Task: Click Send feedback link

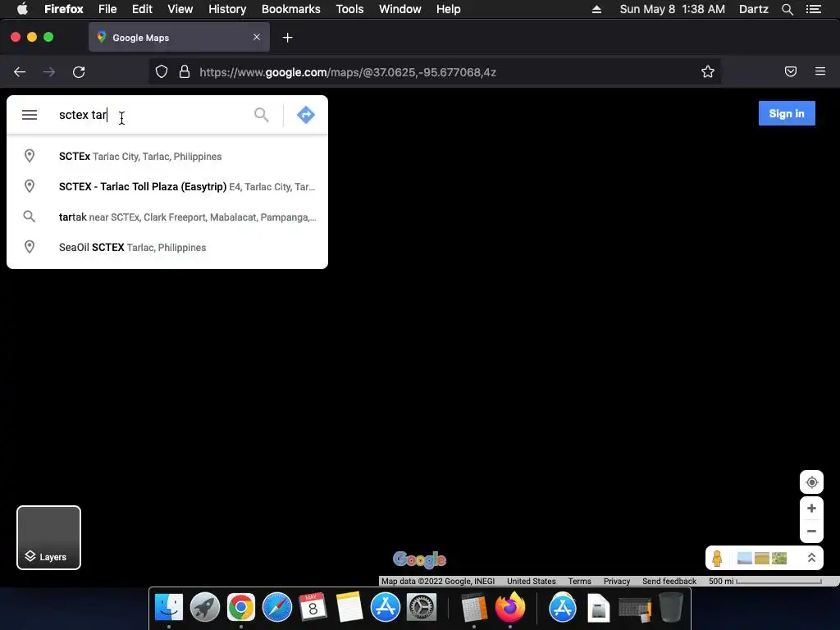Action: (x=669, y=582)
